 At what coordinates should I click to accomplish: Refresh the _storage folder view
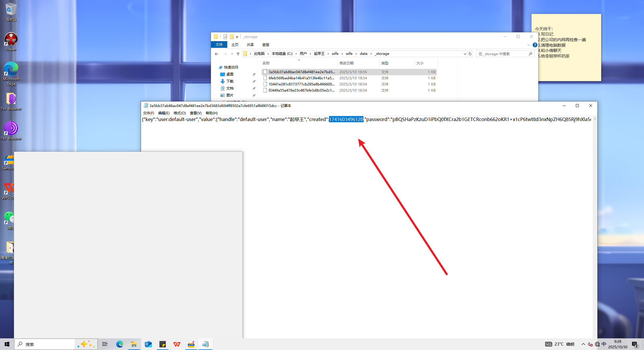point(470,54)
